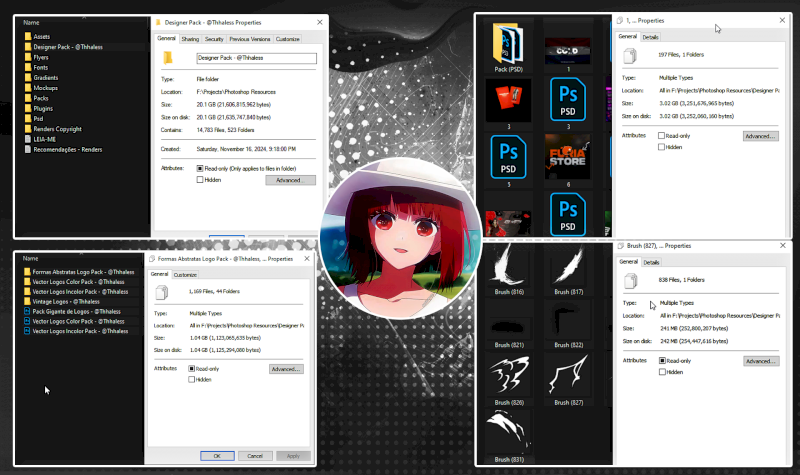Open the Plugins folder
Screen dimensions: 800x475
[43, 108]
